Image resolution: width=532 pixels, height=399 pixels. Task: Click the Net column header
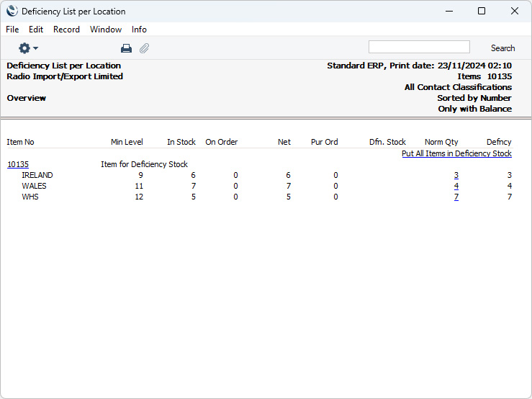point(284,142)
